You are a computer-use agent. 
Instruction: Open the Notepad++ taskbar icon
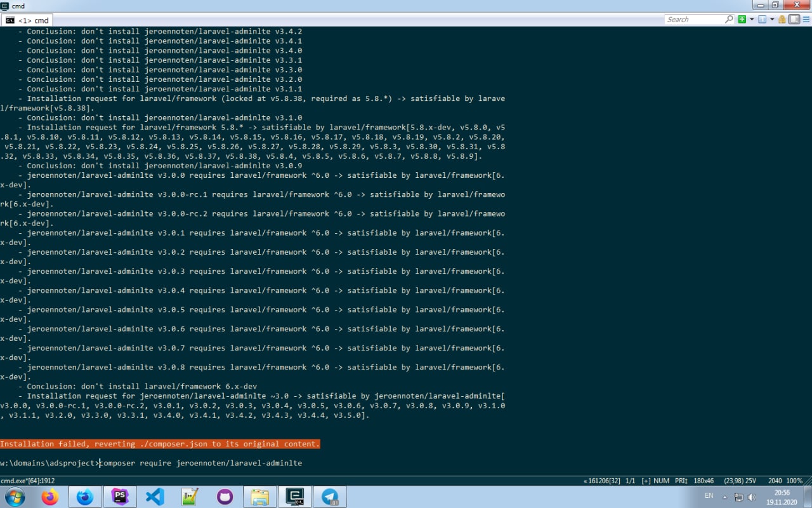(x=190, y=497)
